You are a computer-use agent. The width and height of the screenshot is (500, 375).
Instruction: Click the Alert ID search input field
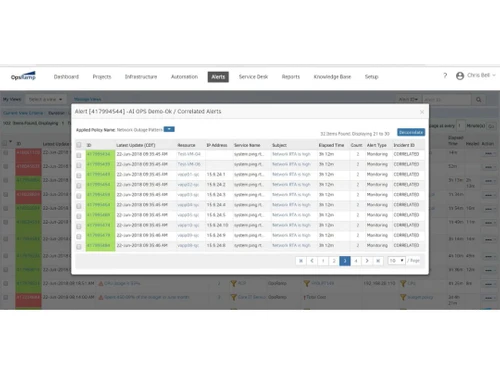[x=447, y=100]
